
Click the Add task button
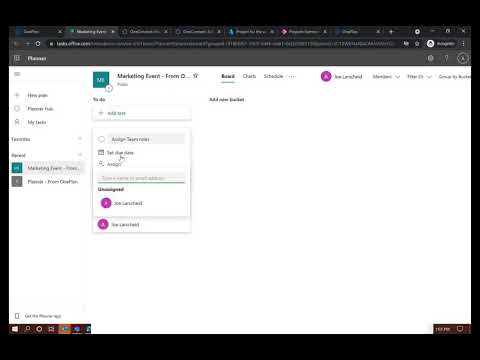point(142,113)
